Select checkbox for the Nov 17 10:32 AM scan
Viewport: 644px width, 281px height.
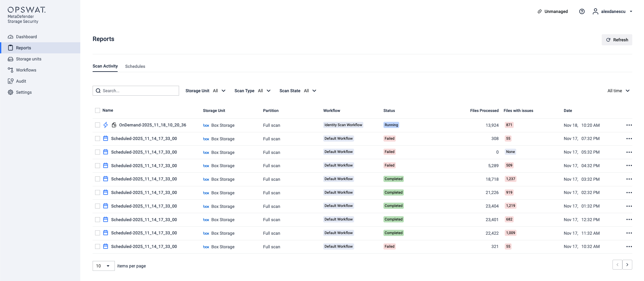tap(98, 246)
